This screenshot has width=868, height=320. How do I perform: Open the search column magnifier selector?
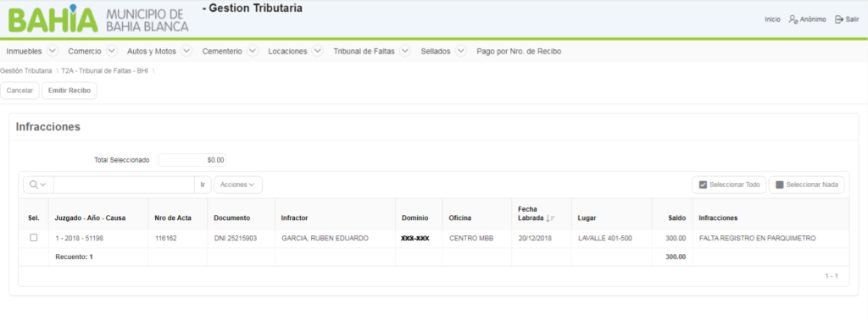pos(38,185)
